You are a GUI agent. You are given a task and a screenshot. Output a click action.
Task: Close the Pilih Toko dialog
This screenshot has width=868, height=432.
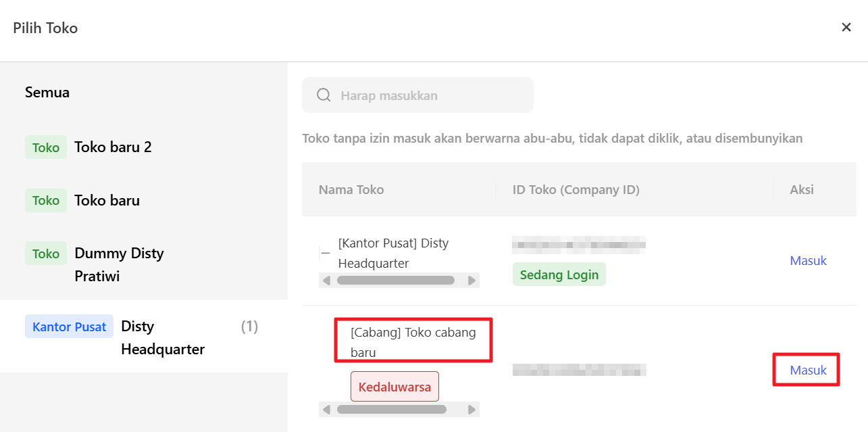click(846, 28)
